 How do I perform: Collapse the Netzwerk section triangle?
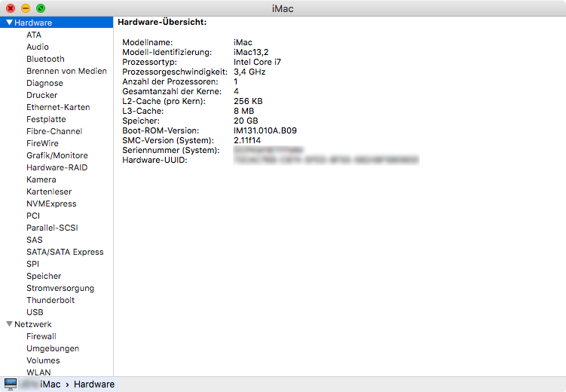click(x=9, y=324)
